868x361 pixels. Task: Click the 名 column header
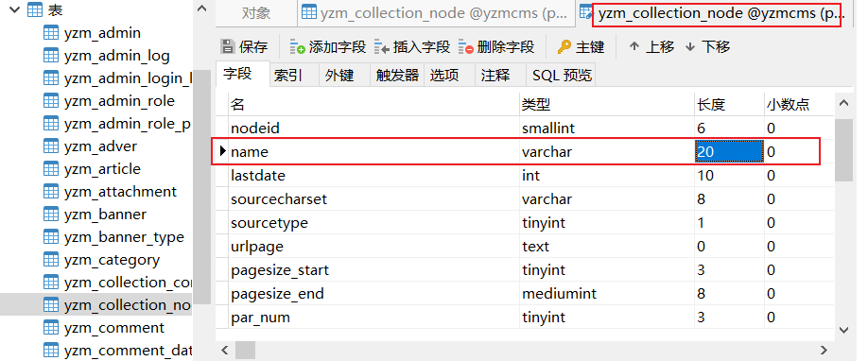[x=374, y=105]
